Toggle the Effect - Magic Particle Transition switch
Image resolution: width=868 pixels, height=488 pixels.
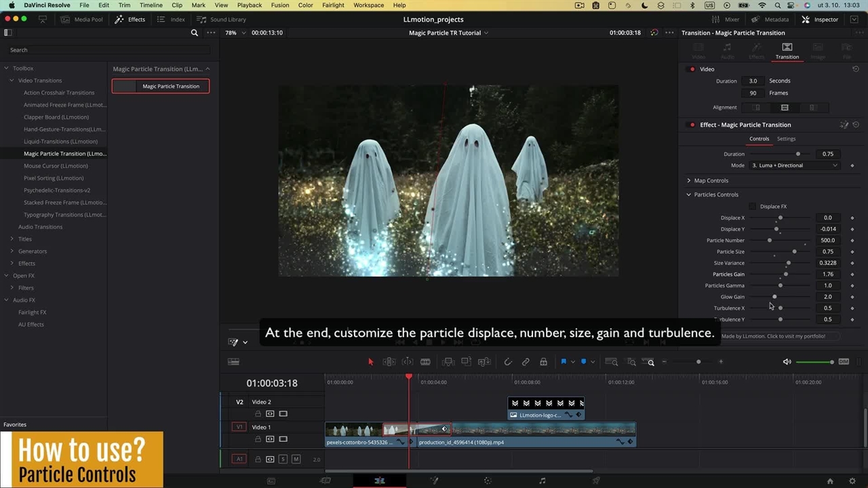(x=692, y=125)
